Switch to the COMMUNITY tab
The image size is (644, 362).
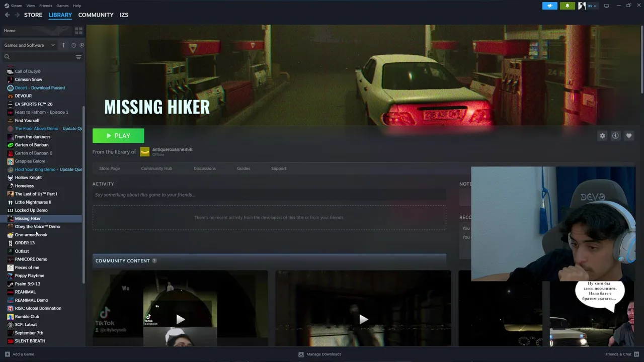[96, 15]
